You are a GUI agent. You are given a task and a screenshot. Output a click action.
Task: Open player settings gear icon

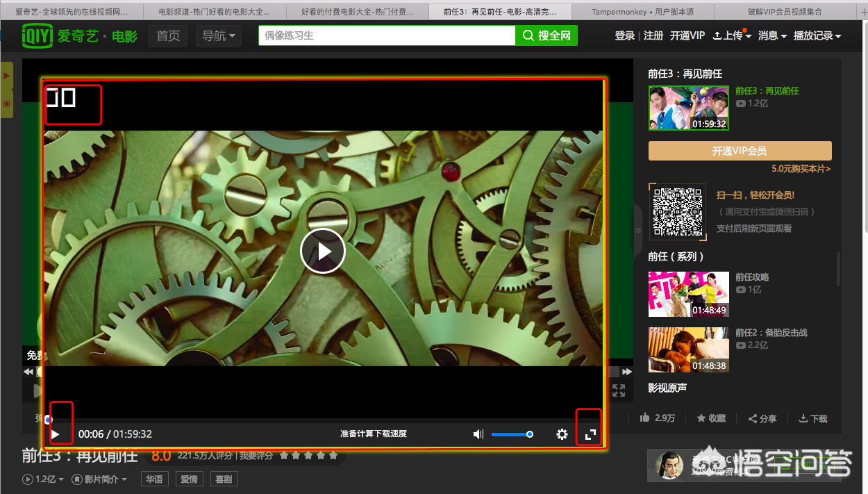coord(562,434)
